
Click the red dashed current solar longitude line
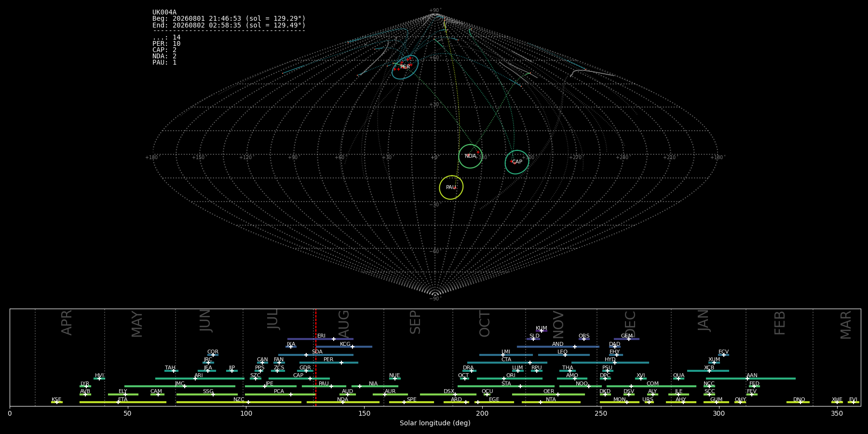tap(315, 357)
